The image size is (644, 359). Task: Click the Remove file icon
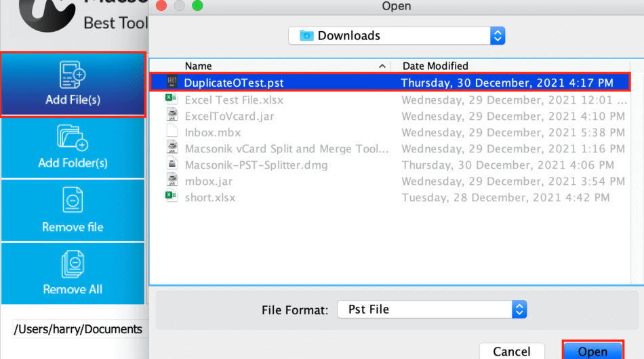(73, 200)
